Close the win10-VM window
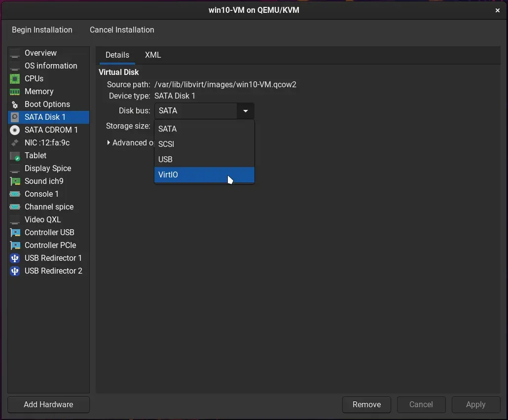The height and width of the screenshot is (420, 508). point(497,10)
